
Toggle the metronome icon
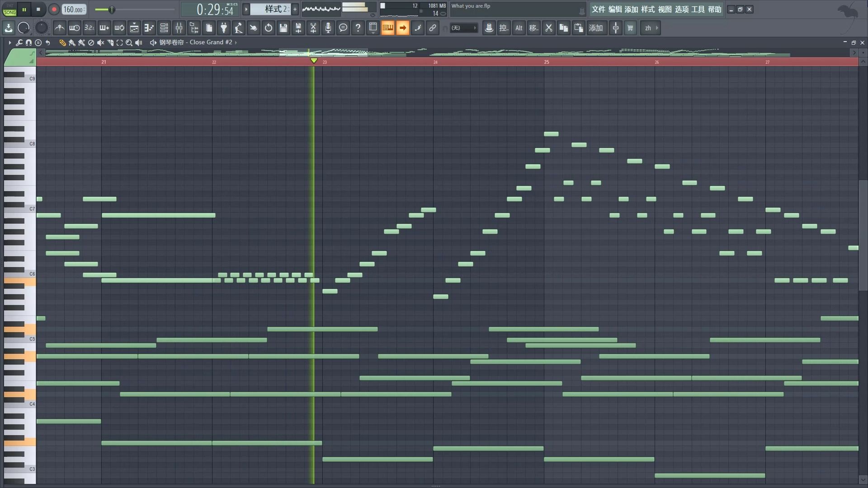pyautogui.click(x=59, y=28)
